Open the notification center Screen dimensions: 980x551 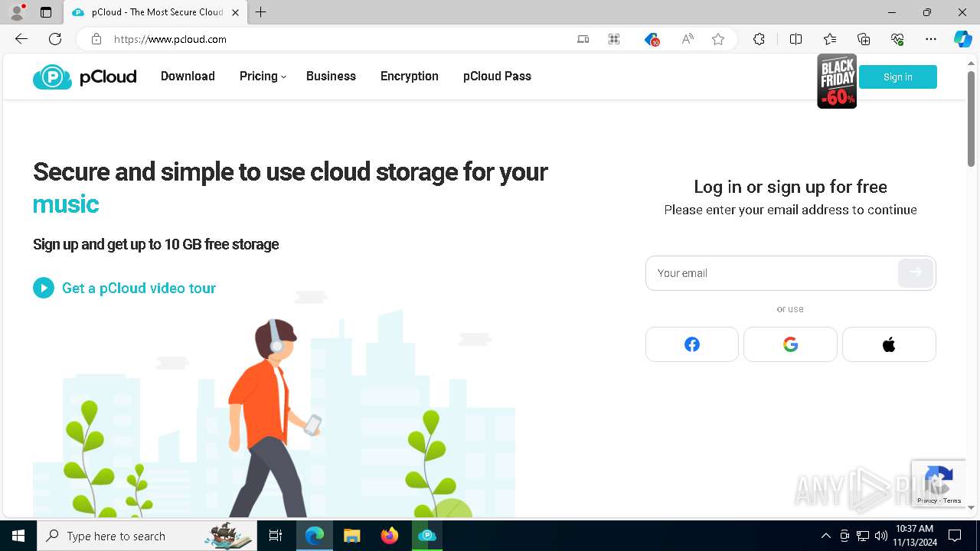click(955, 536)
